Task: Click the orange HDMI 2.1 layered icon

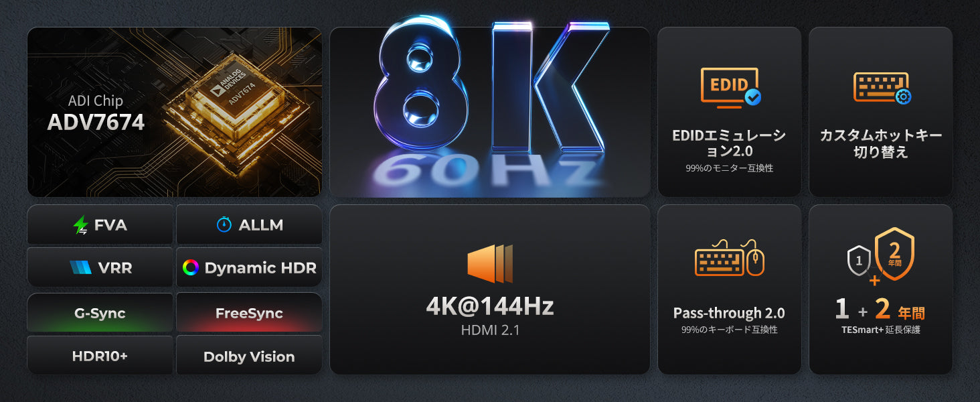Action: point(490,264)
